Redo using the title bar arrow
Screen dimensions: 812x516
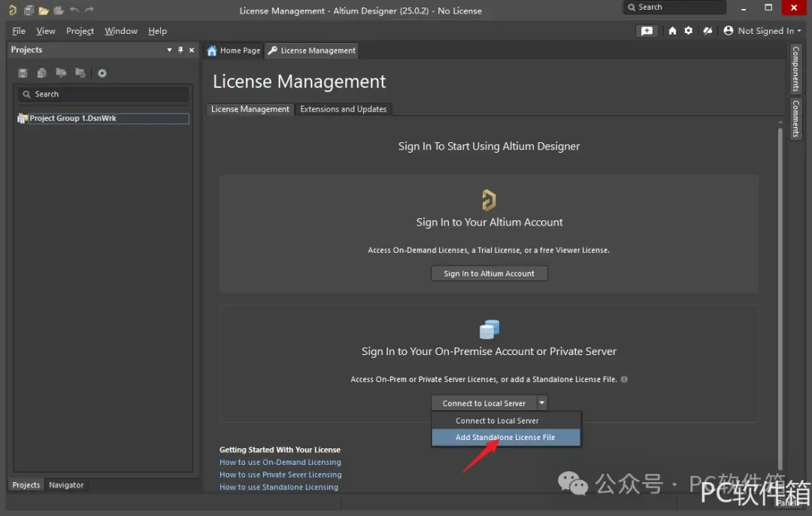(89, 10)
